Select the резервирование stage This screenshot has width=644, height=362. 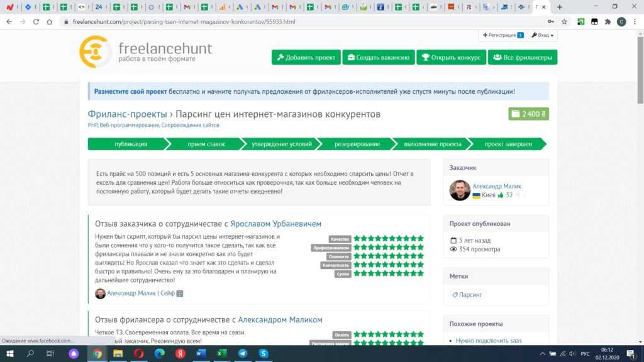[357, 144]
